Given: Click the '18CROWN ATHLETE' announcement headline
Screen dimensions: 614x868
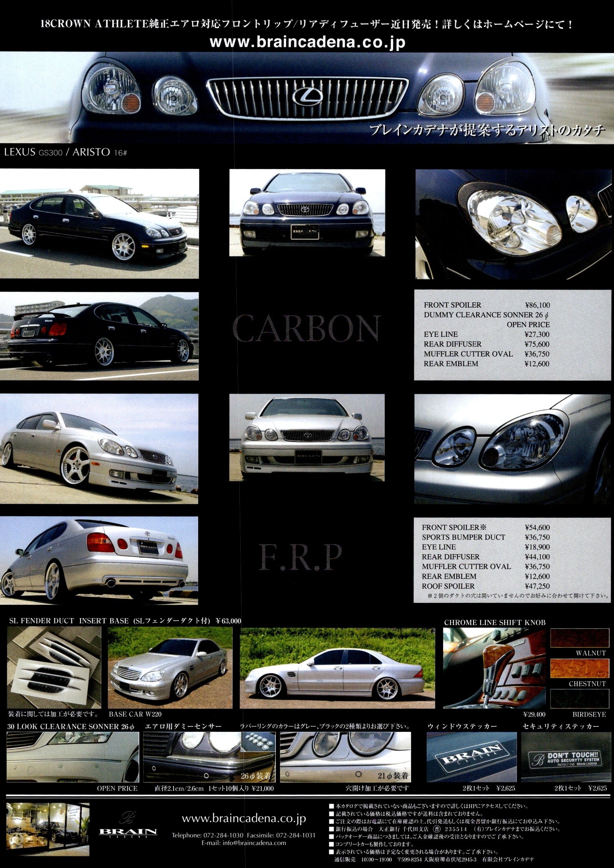Looking at the screenshot, I should point(307,24).
